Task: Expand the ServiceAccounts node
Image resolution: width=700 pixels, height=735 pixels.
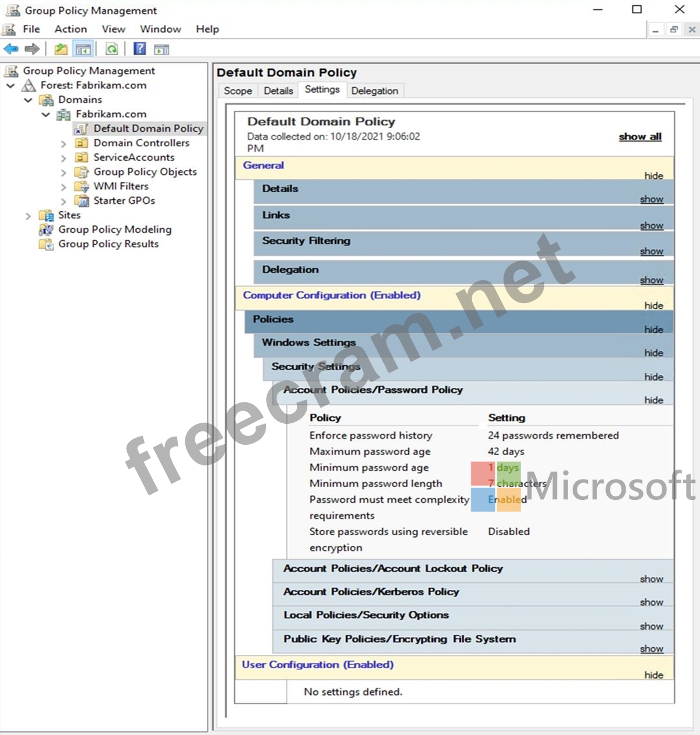Action: (63, 158)
